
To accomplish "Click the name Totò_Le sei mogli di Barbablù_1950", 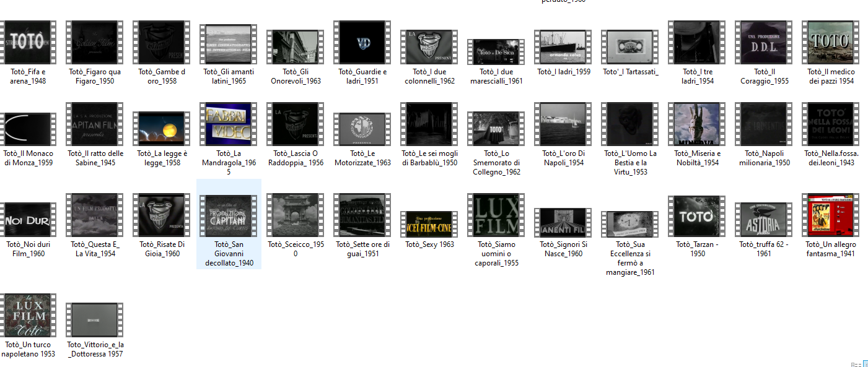I will [429, 158].
